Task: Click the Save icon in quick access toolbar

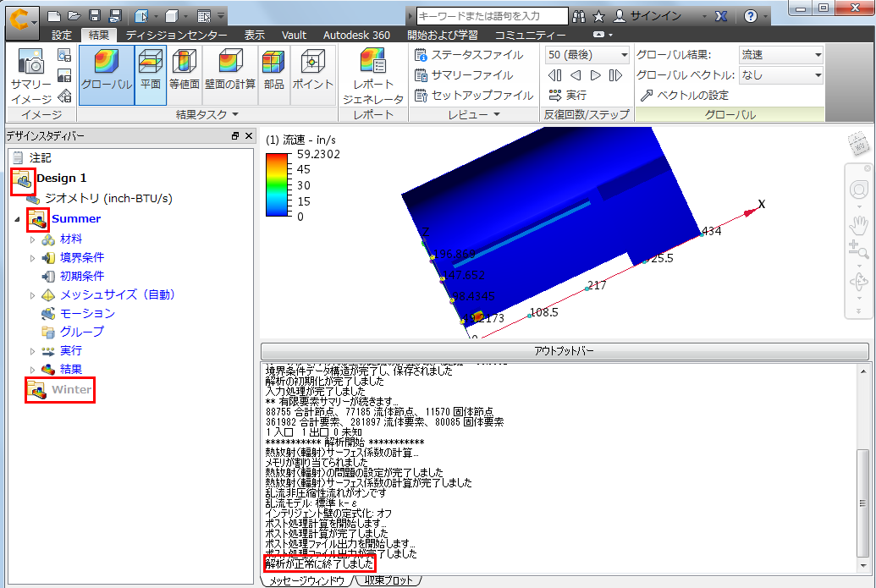Action: [95, 16]
